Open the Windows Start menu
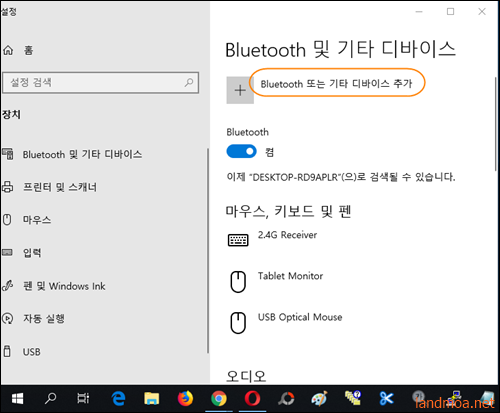The image size is (500, 413). (17, 398)
